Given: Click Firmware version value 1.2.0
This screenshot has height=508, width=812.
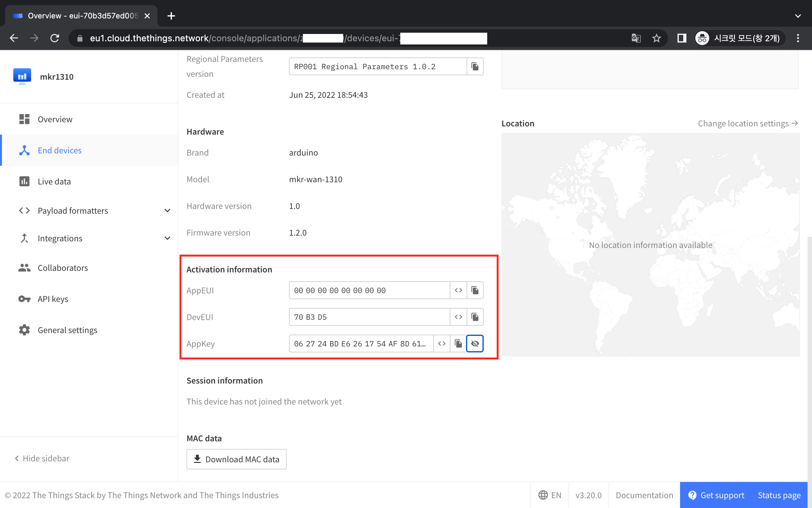Looking at the screenshot, I should click(298, 232).
